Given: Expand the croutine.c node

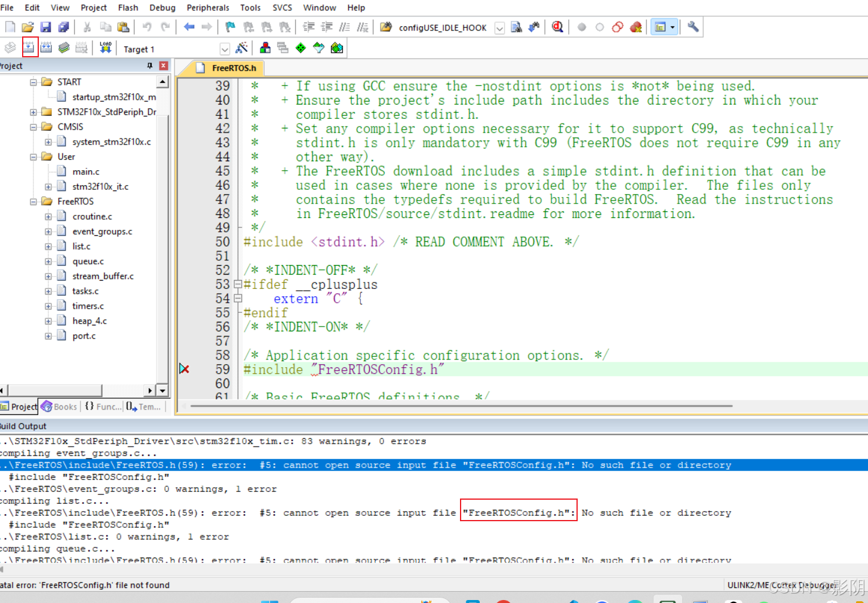Looking at the screenshot, I should click(48, 217).
